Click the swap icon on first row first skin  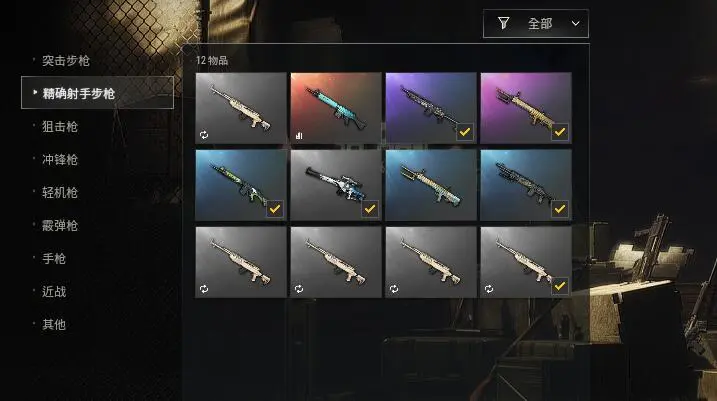click(204, 135)
